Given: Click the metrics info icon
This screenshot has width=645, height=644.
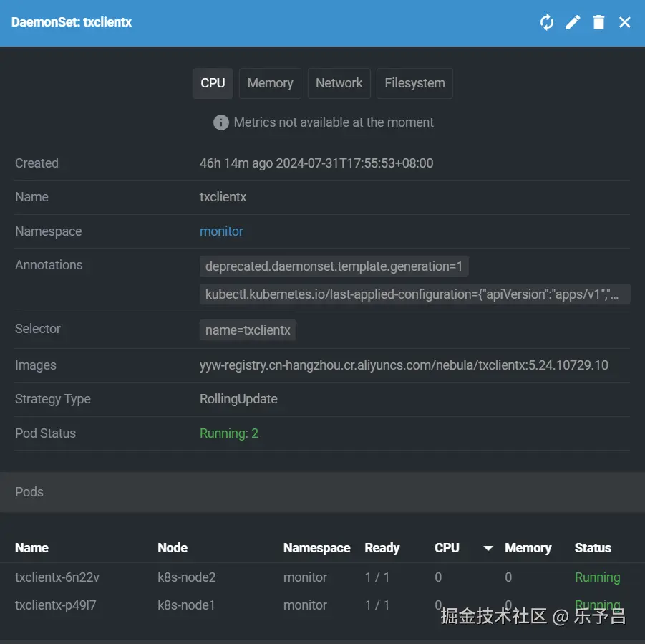Looking at the screenshot, I should tap(221, 122).
